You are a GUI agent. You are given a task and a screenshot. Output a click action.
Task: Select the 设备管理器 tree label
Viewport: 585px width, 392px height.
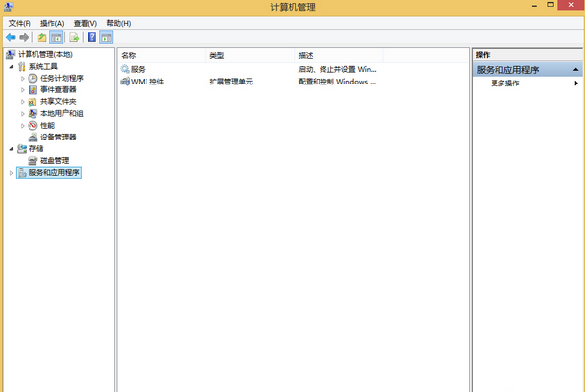(x=58, y=138)
